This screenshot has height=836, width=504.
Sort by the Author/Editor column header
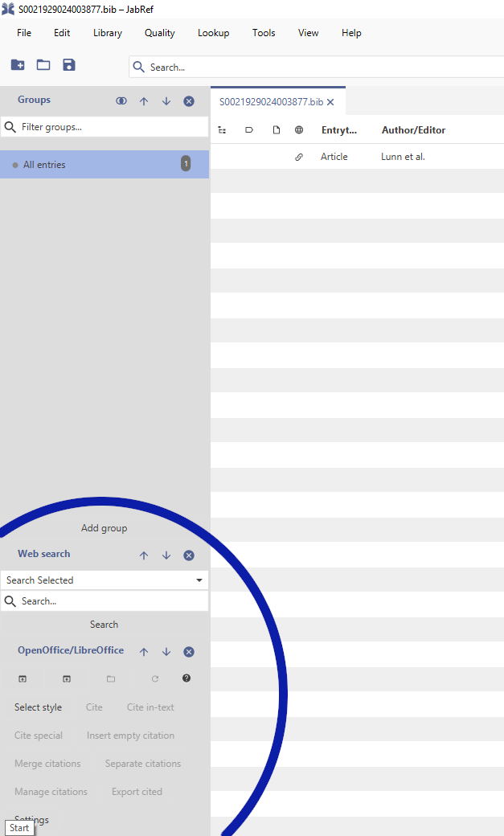[x=413, y=130]
